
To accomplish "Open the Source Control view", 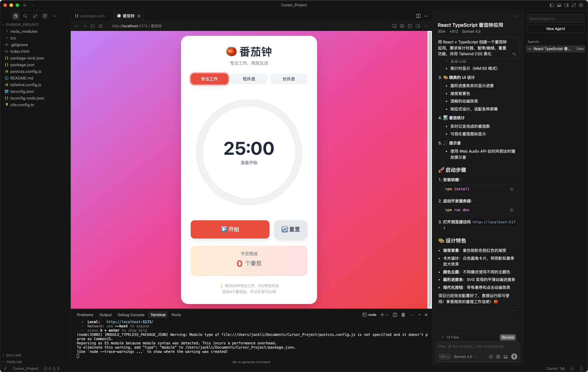I will (x=35, y=16).
